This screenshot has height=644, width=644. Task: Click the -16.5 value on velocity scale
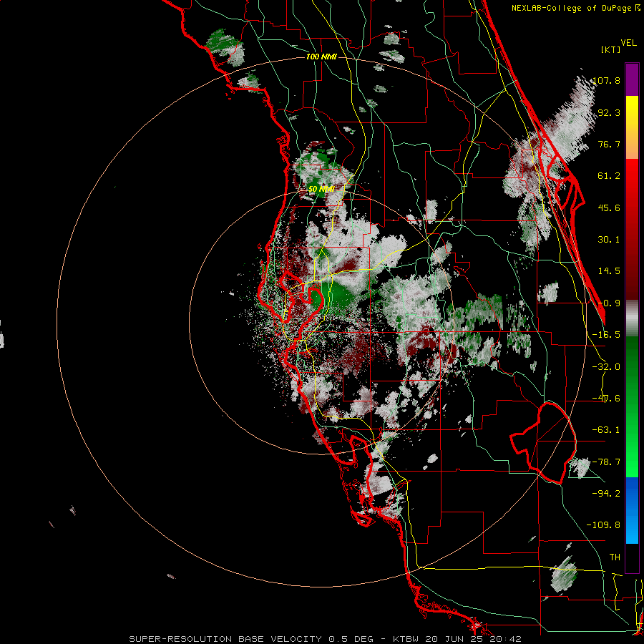[607, 335]
